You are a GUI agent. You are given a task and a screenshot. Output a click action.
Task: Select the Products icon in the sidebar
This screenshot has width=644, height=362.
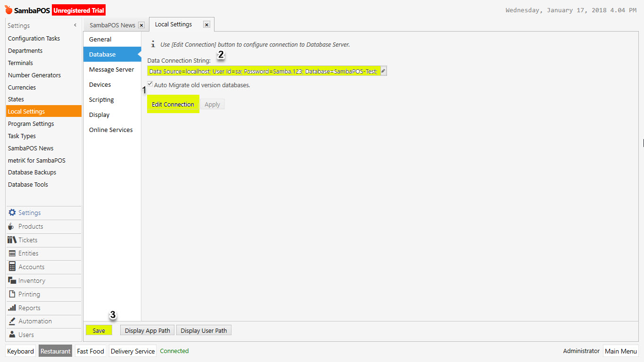pyautogui.click(x=11, y=226)
